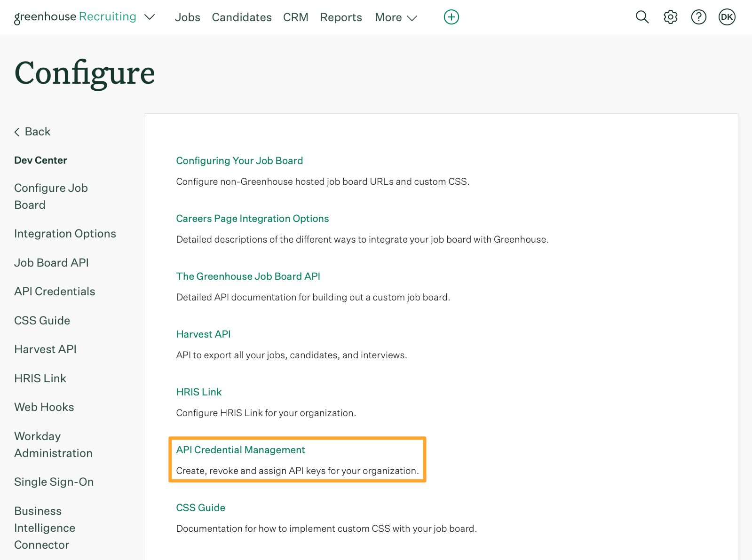This screenshot has width=752, height=560.
Task: Open the CSS Guide main content link
Action: [x=200, y=508]
